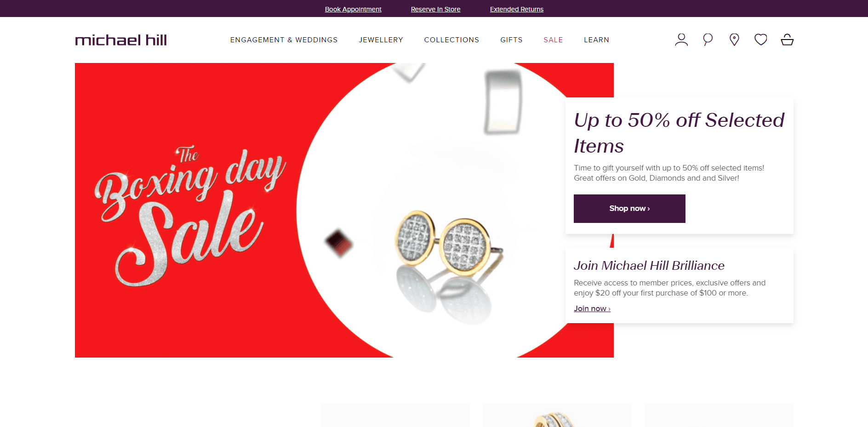Click the Up to 50% off heading
Viewport: 868px width, 427px height.
pyautogui.click(x=679, y=133)
